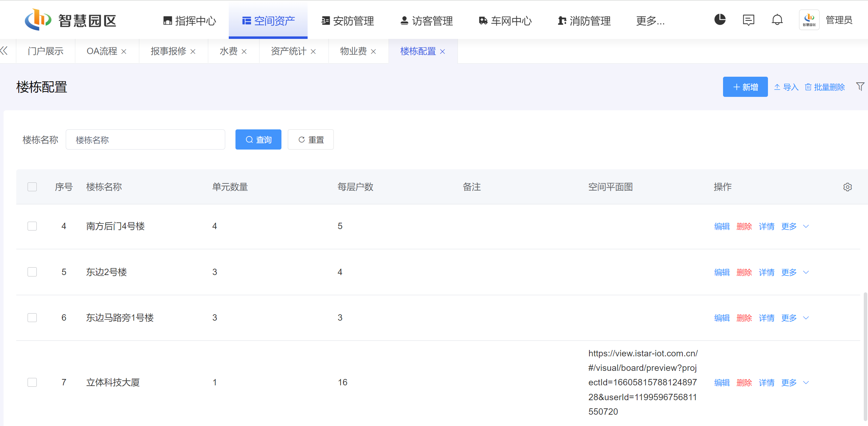Image resolution: width=868 pixels, height=426 pixels.
Task: Open the notification bell
Action: 777,20
